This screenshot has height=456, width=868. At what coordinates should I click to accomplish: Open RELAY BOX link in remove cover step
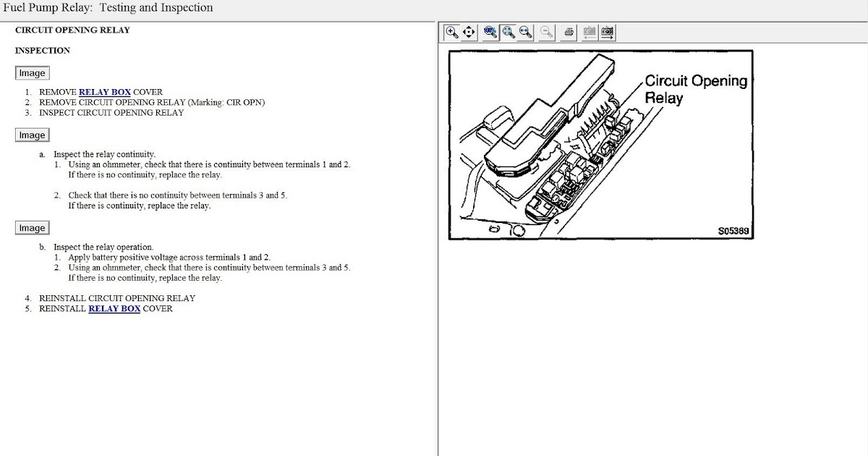click(x=105, y=93)
